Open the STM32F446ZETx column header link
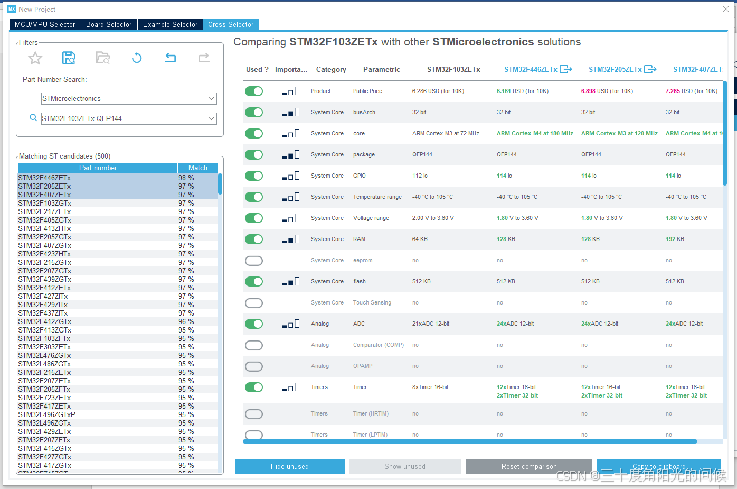737x489 pixels. pyautogui.click(x=531, y=69)
